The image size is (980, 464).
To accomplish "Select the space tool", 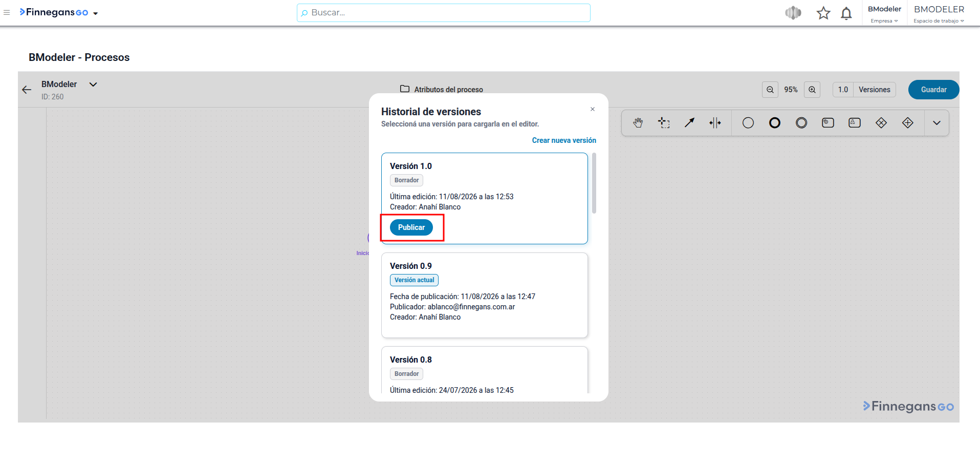I will (x=715, y=123).
